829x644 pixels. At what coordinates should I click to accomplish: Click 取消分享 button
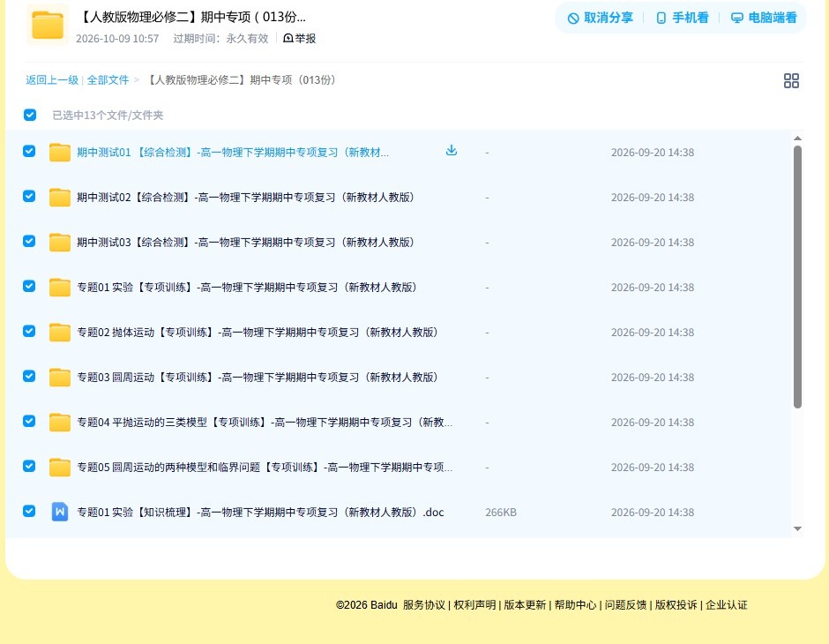600,18
